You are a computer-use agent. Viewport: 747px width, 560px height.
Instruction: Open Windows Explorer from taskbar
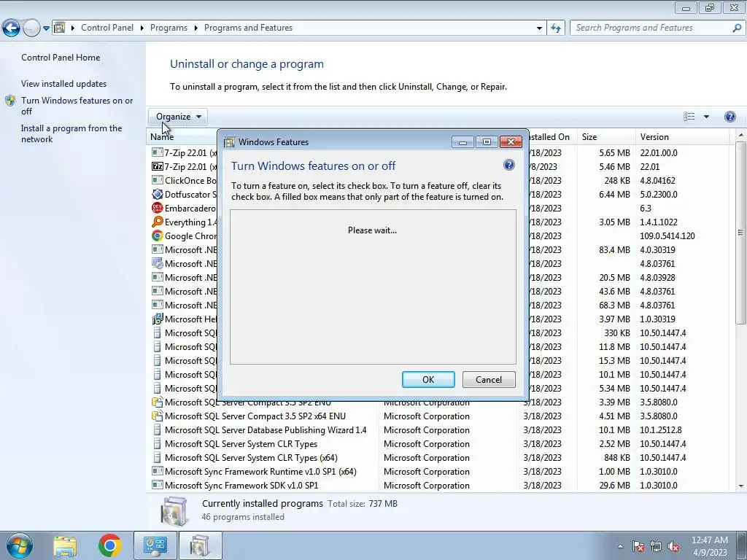[x=65, y=546]
